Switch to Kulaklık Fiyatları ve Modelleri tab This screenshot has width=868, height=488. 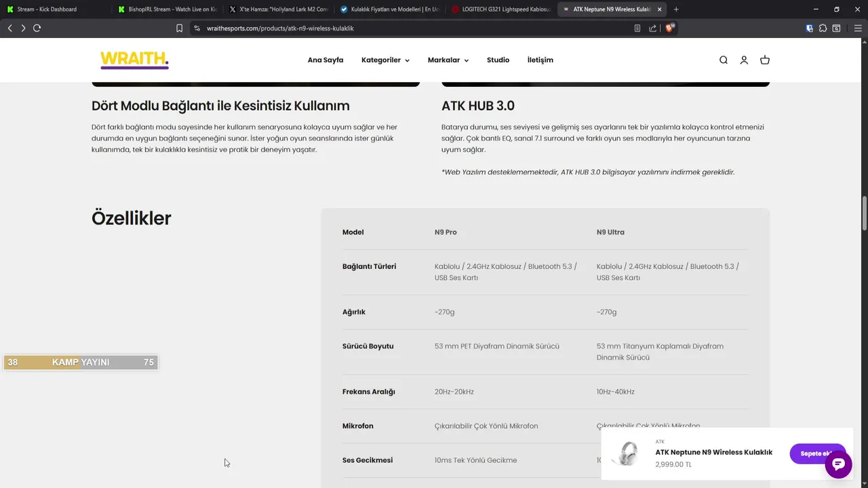point(389,9)
